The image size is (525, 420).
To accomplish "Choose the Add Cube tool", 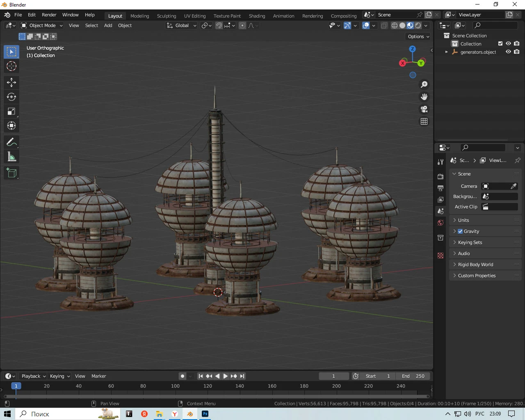I will click(11, 173).
